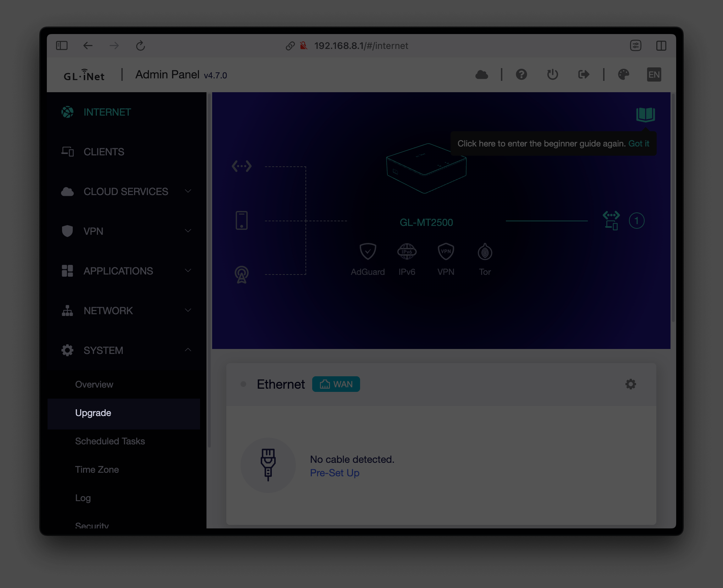Open the help icon in the header
Image resolution: width=723 pixels, height=588 pixels.
pos(521,74)
